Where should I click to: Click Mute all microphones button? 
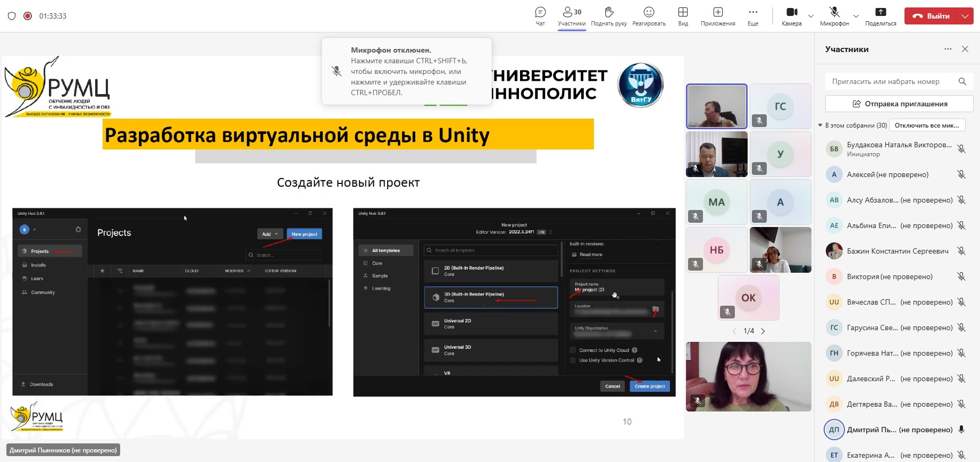point(927,125)
